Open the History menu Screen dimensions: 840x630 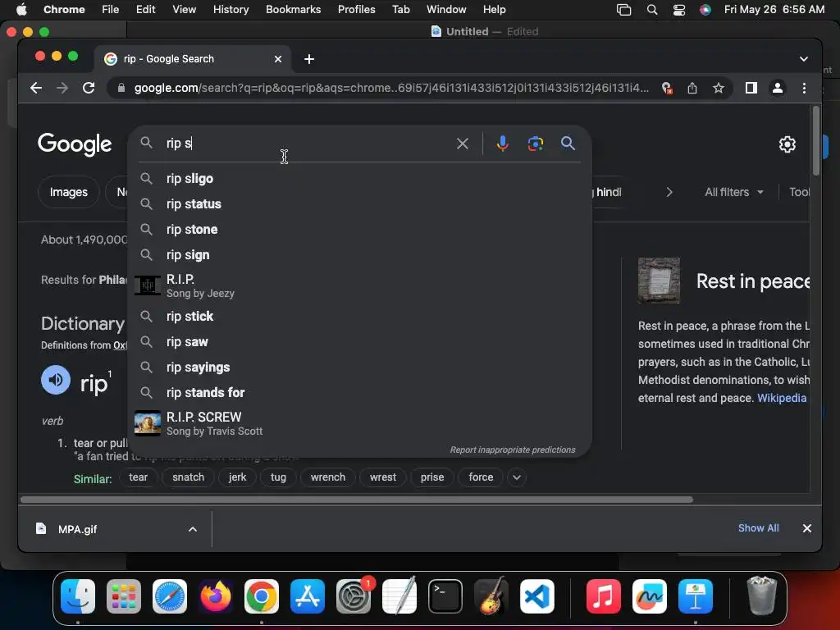tap(231, 10)
